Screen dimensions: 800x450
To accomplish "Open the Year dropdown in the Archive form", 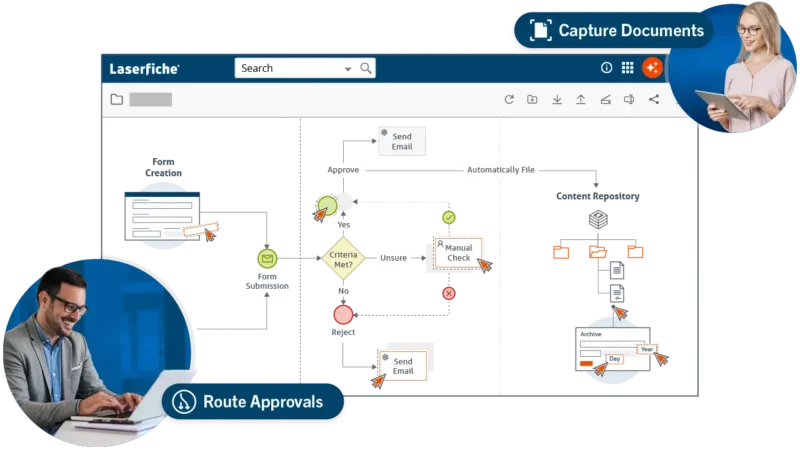I will 646,349.
